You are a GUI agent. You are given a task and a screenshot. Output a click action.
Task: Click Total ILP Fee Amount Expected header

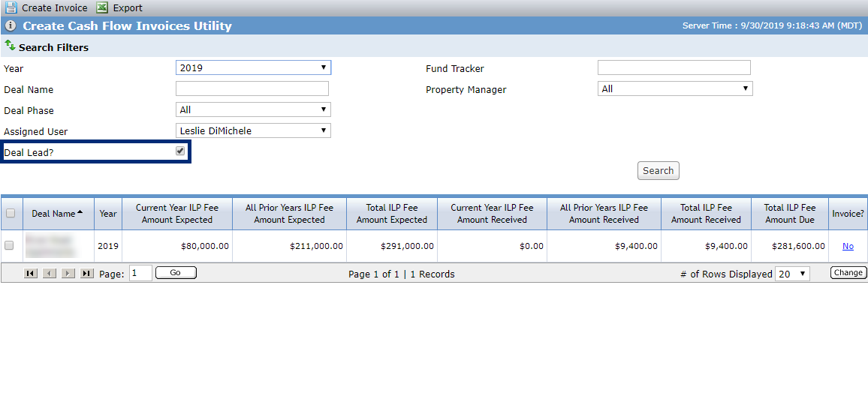[392, 214]
